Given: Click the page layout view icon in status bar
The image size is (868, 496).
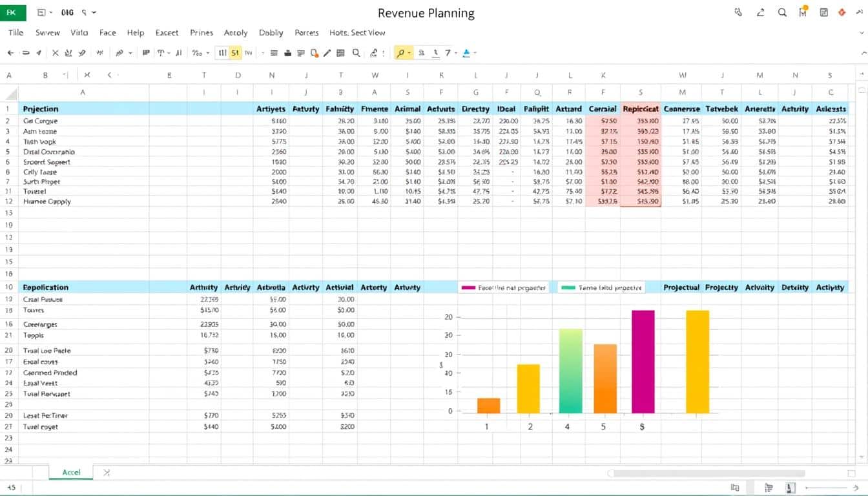Looking at the screenshot, I should click(769, 488).
